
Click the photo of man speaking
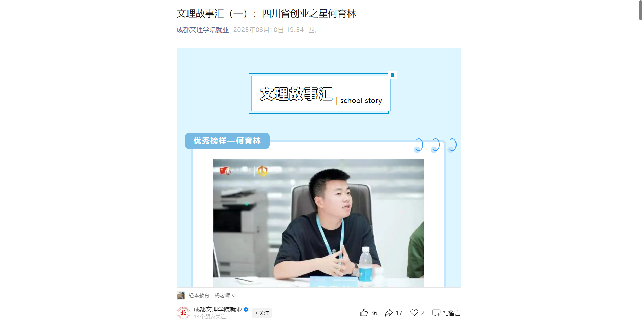pyautogui.click(x=319, y=223)
